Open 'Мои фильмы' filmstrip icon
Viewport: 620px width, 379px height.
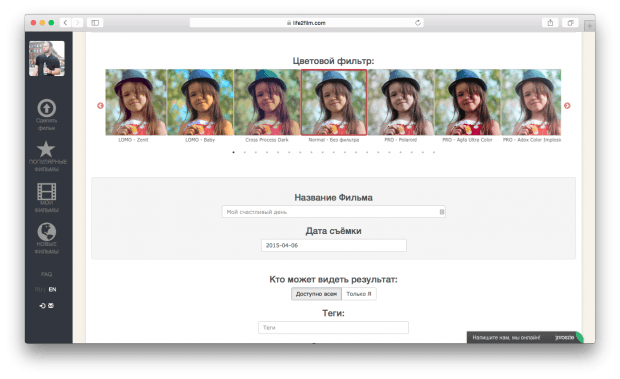[x=47, y=192]
